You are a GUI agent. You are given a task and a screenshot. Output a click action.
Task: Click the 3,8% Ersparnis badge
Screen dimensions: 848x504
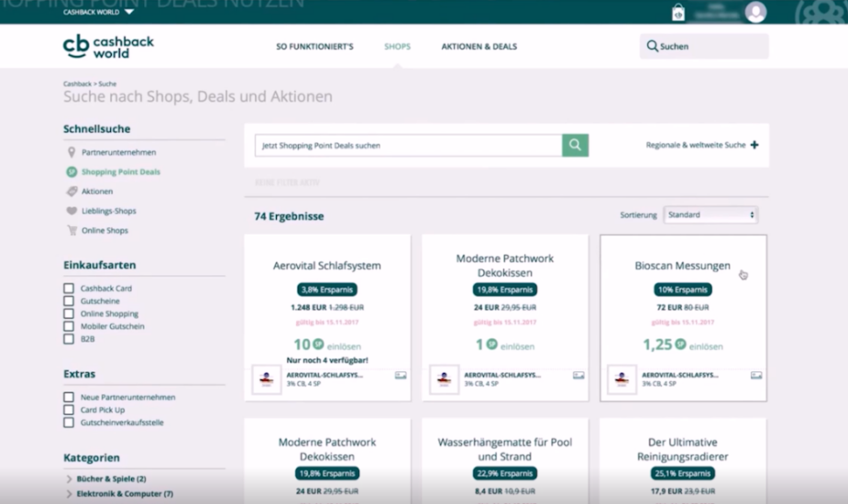tap(327, 290)
